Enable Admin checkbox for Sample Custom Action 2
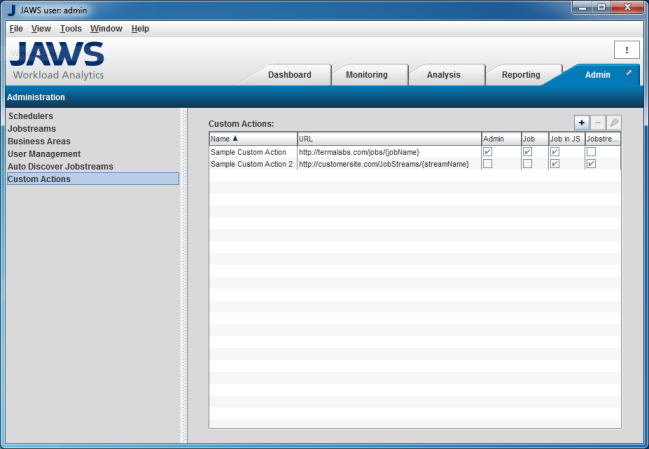This screenshot has width=649, height=449. click(x=488, y=164)
